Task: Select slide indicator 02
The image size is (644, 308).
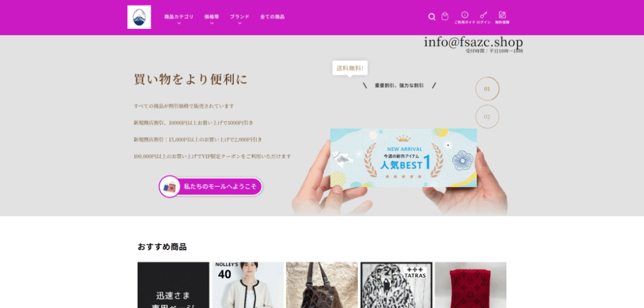Action: point(487,117)
